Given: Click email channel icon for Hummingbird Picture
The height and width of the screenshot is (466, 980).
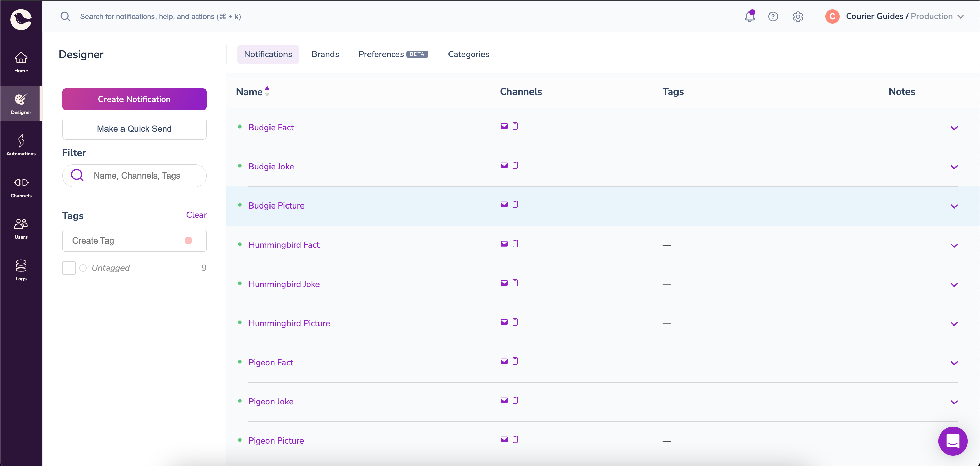Looking at the screenshot, I should [x=504, y=322].
